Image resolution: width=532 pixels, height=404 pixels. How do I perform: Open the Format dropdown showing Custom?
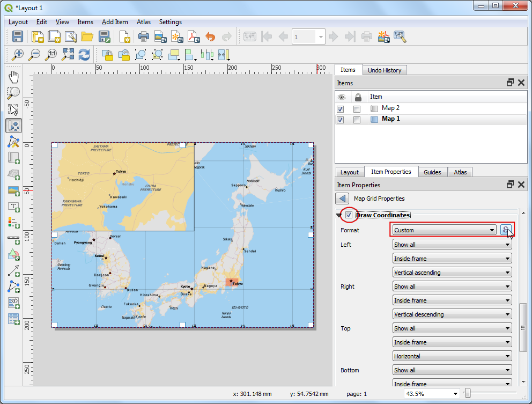point(444,230)
